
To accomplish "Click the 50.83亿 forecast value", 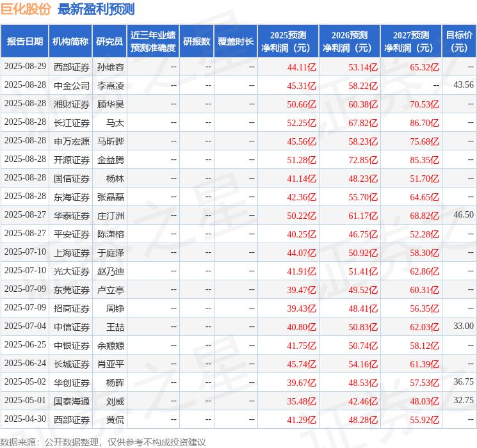I will click(363, 327).
